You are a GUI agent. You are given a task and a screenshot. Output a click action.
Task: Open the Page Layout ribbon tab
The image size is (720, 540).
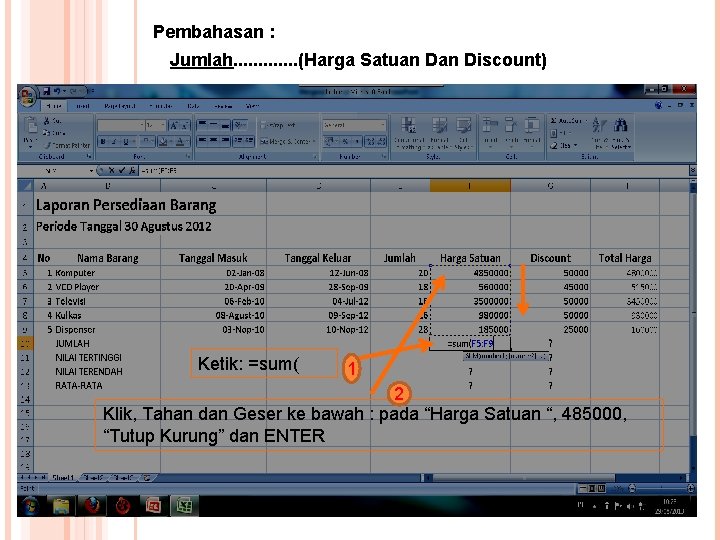point(119,106)
